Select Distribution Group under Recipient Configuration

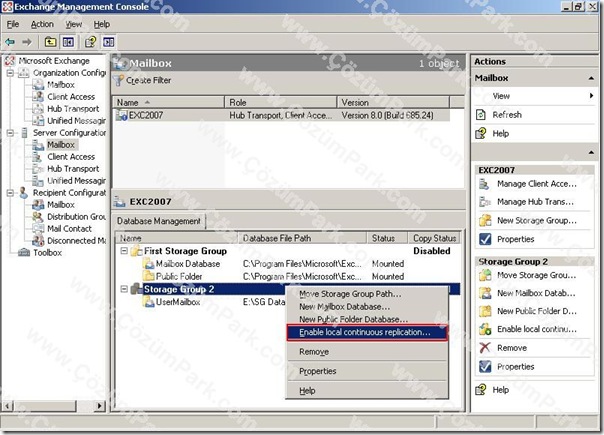[x=76, y=217]
